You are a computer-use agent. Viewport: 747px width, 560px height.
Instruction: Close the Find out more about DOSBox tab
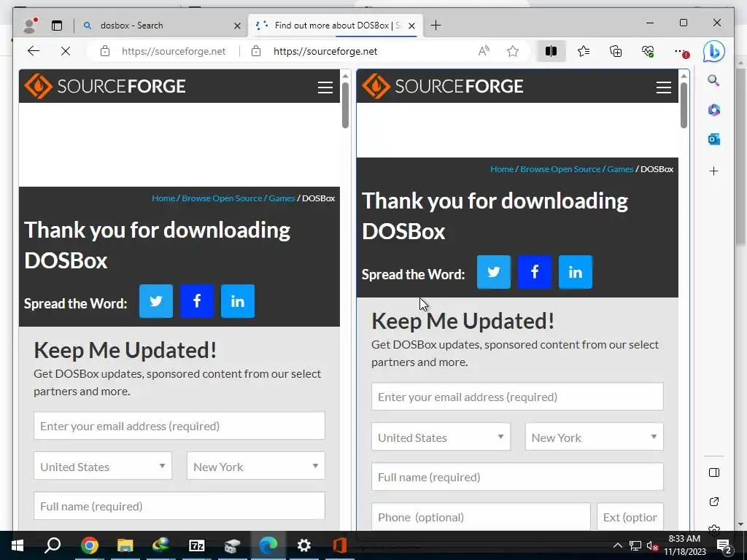tap(411, 26)
